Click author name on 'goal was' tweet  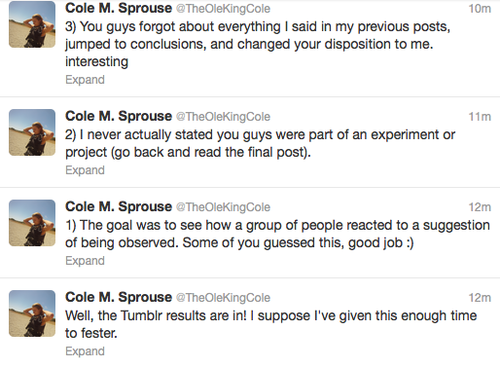(x=118, y=207)
